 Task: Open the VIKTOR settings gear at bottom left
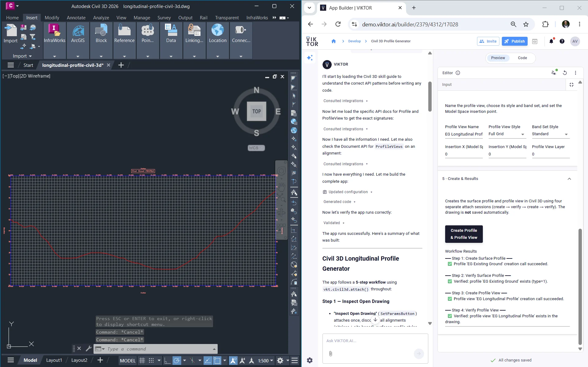(310, 360)
